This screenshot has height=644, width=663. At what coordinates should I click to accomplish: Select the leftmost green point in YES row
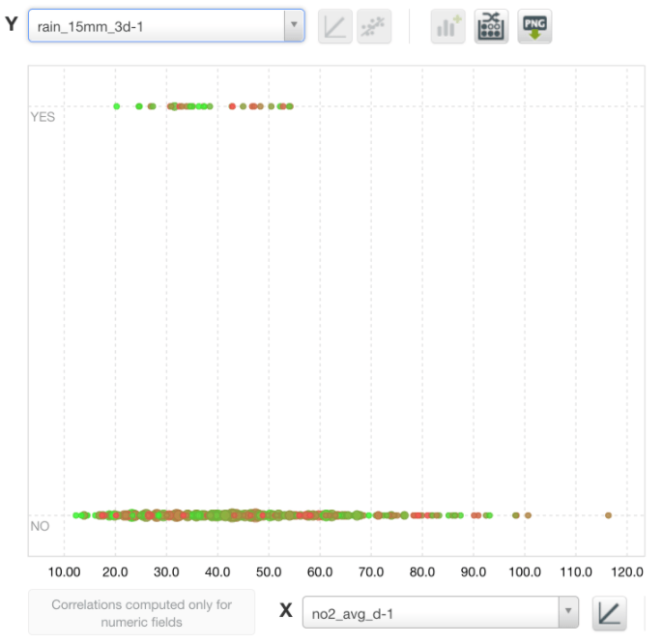click(117, 106)
